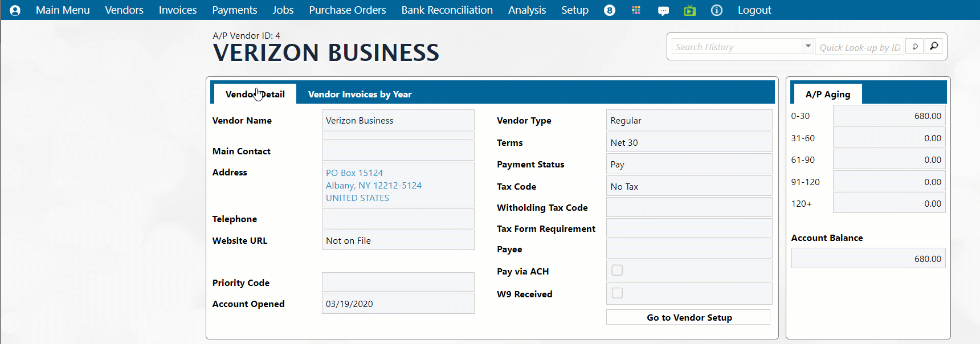Click the Go to Vendor Setup button
Screen dimensions: 980x344
coord(688,317)
